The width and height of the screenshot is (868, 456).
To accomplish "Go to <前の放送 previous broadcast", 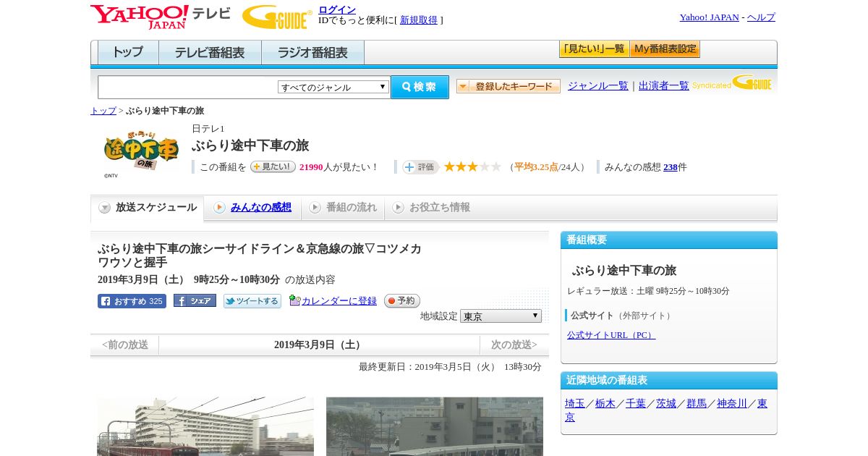I will 125,345.
